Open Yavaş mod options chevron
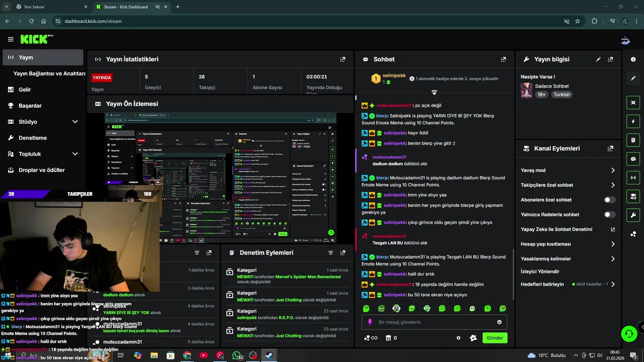Image resolution: width=644 pixels, height=362 pixels. click(x=613, y=170)
